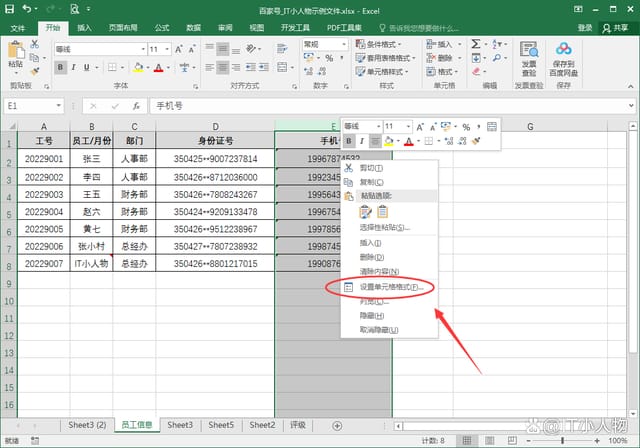640x448 pixels.
Task: Toggle Underline in the ribbon font group
Action: (88, 67)
